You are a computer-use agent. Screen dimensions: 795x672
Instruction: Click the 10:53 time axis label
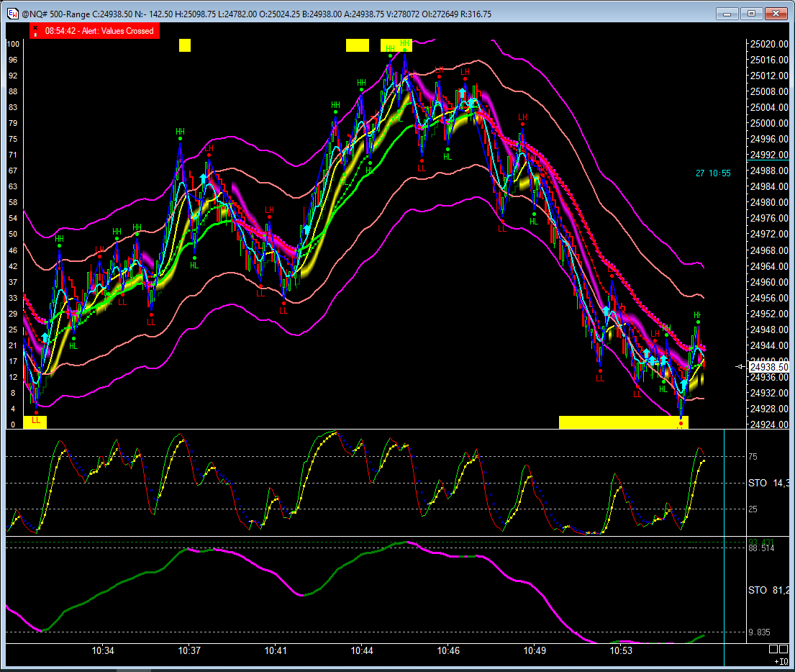point(621,650)
